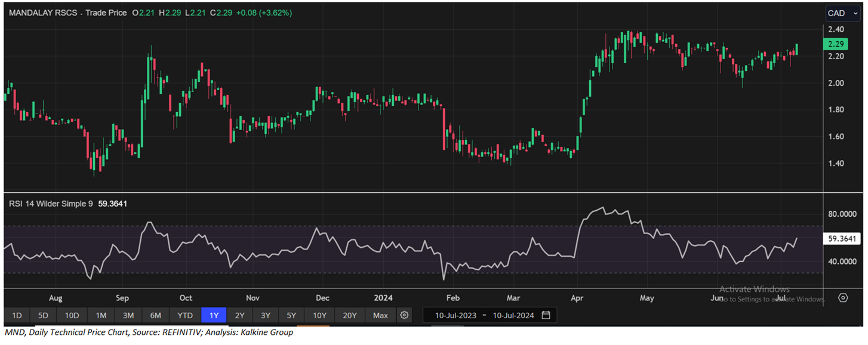The image size is (868, 345).
Task: Select the 20Y range button
Action: 350,315
